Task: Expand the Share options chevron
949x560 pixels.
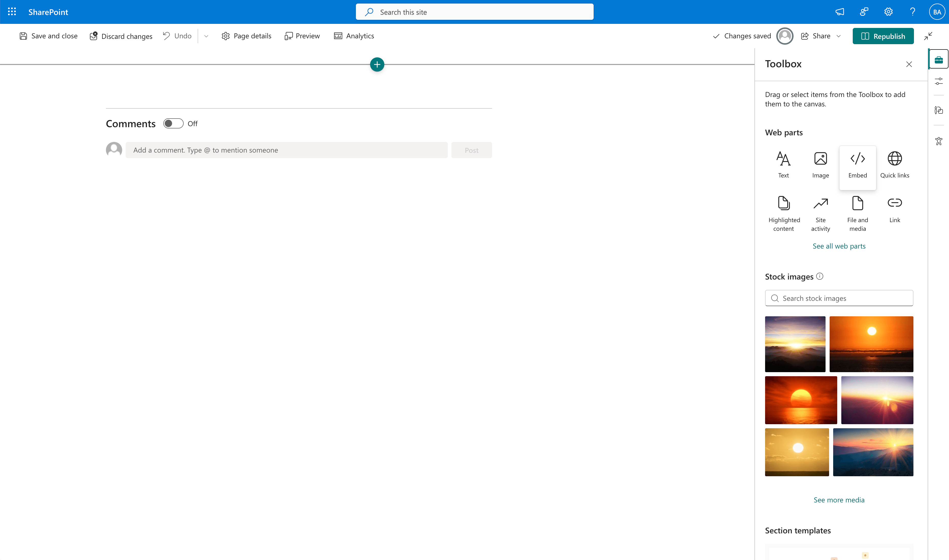Action: pos(839,36)
